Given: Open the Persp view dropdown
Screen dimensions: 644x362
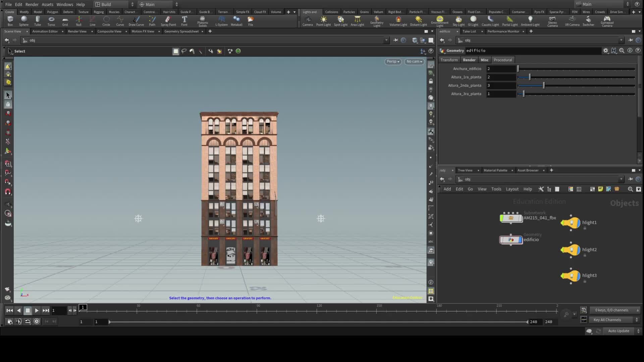Looking at the screenshot, I should click(x=392, y=61).
